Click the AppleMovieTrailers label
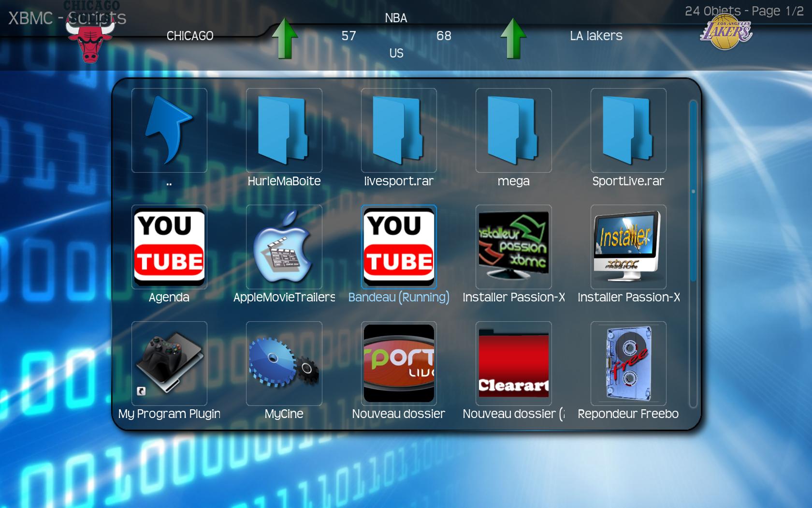 pyautogui.click(x=284, y=298)
